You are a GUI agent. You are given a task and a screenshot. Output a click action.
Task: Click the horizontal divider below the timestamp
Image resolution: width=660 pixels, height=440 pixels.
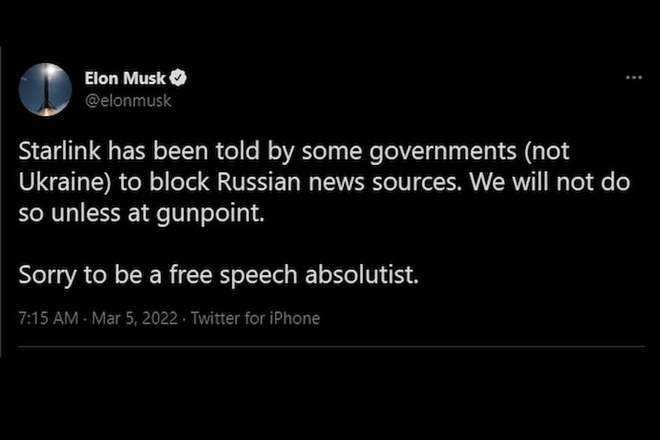(331, 347)
